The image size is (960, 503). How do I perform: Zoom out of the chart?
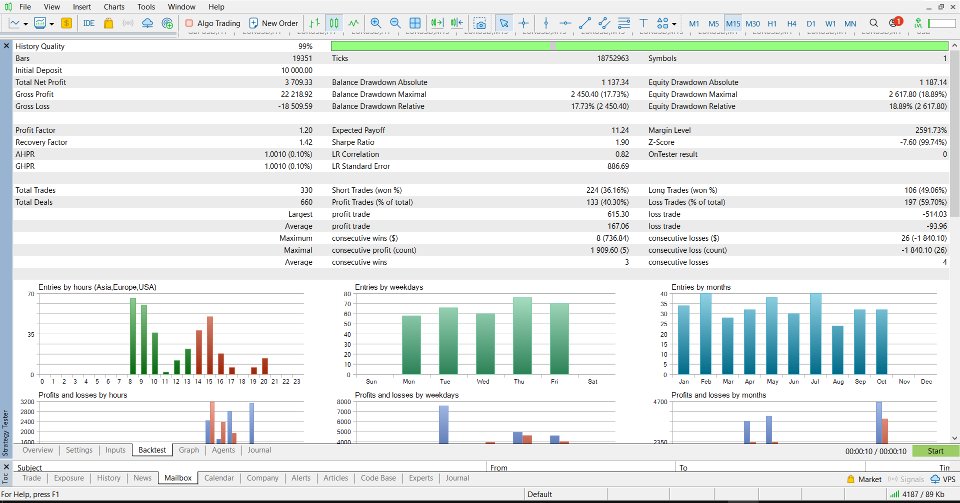395,22
